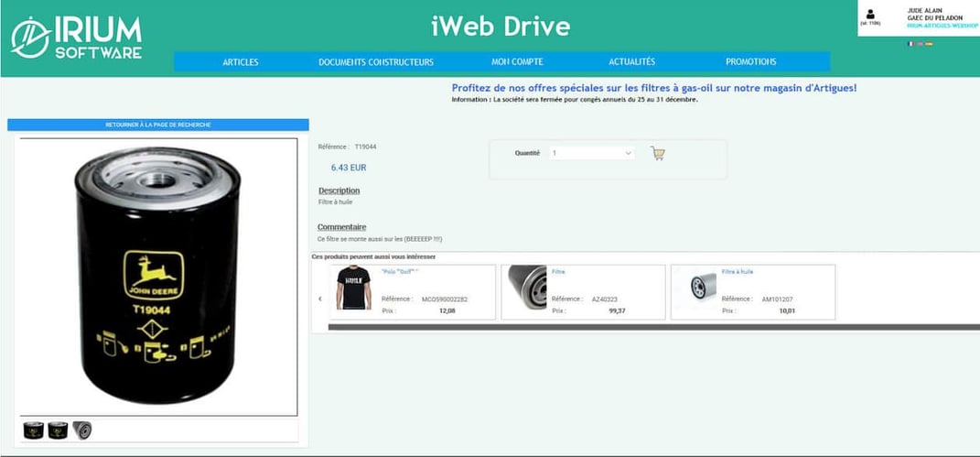
Task: Click the user name 'JUDE ALAIN'
Action: [924, 11]
